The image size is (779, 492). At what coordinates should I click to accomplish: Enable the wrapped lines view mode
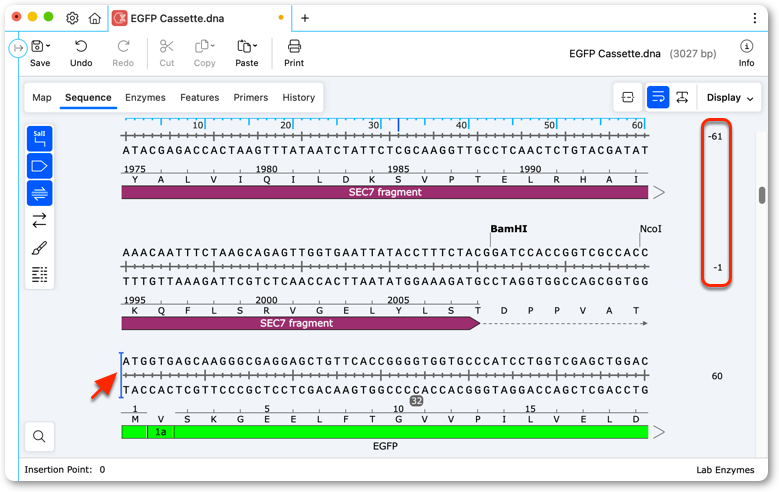pyautogui.click(x=658, y=97)
